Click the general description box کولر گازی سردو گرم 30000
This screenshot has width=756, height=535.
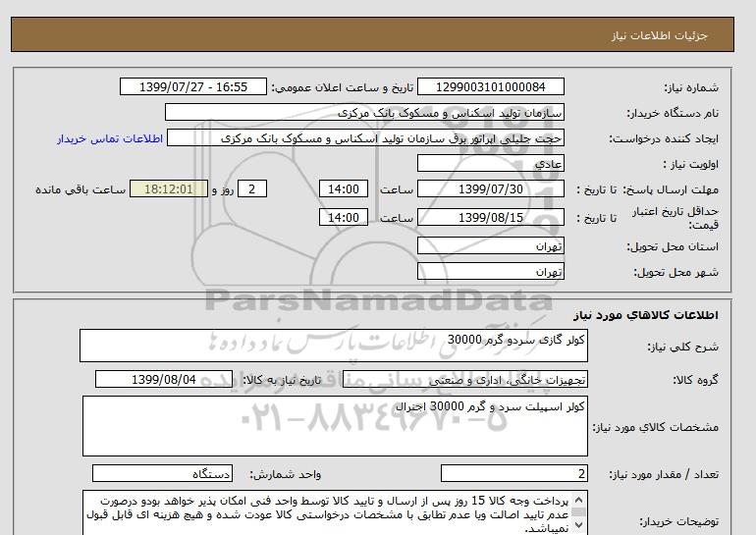tap(334, 346)
